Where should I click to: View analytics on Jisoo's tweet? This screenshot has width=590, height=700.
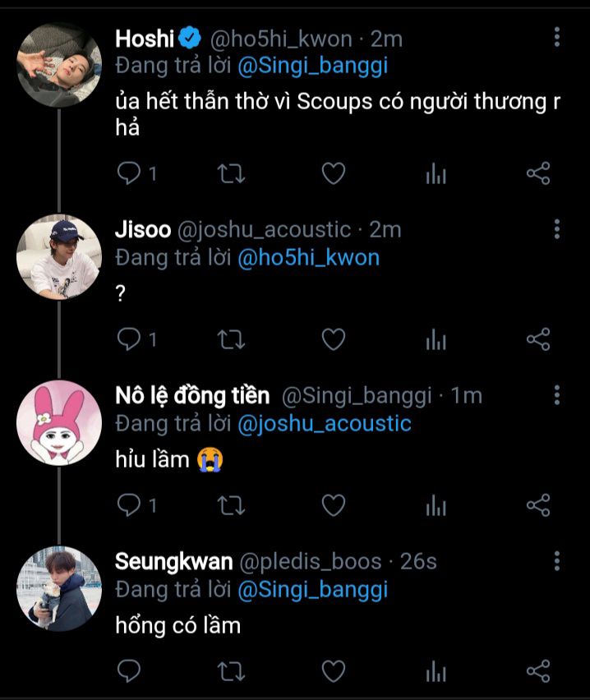click(436, 339)
